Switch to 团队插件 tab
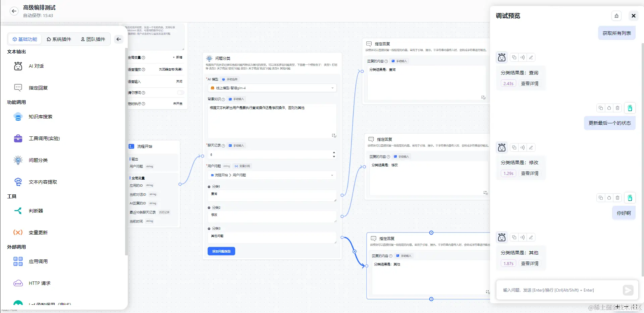Screen dimensions: 644x313 (x=93, y=39)
